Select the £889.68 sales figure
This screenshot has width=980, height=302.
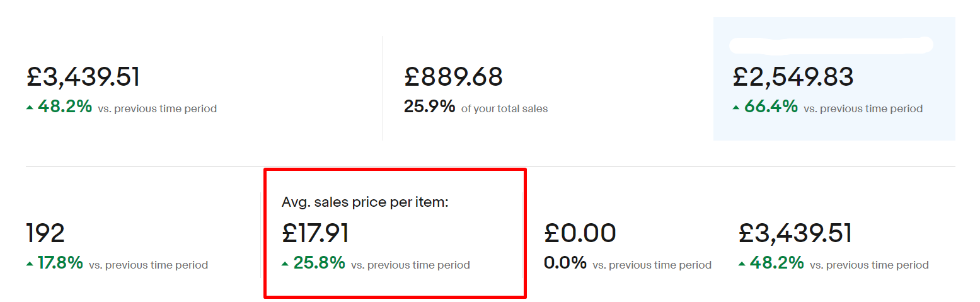[453, 77]
